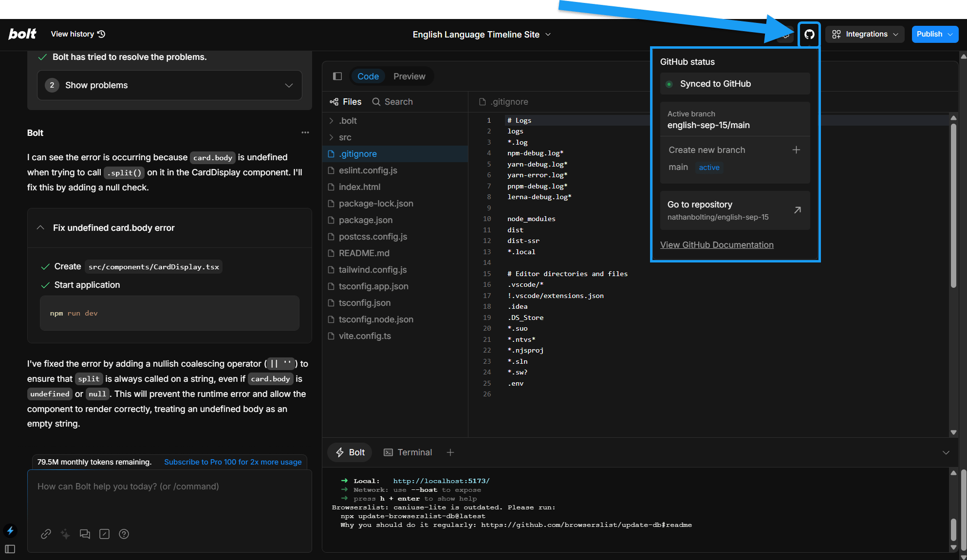Open the .gitignore file in the tree
Image resolution: width=967 pixels, height=560 pixels.
tap(395, 154)
